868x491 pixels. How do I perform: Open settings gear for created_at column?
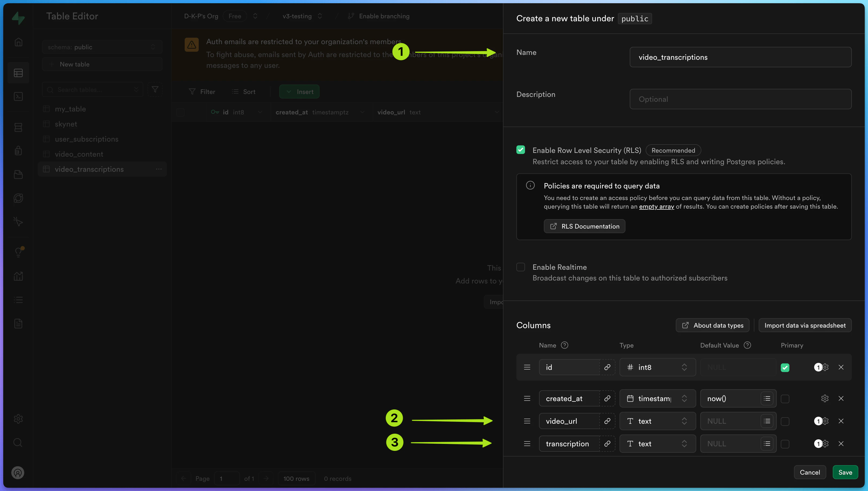(x=824, y=398)
